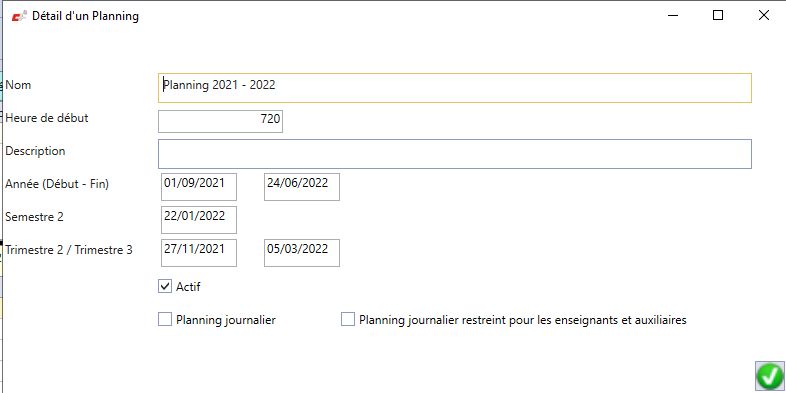The height and width of the screenshot is (393, 786).
Task: Minimize the Détail d'un Planning window
Action: tap(673, 16)
